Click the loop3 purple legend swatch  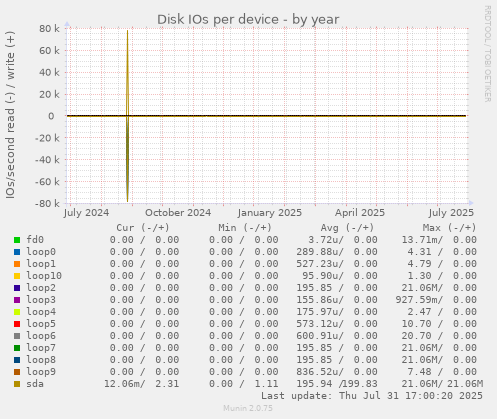click(17, 300)
